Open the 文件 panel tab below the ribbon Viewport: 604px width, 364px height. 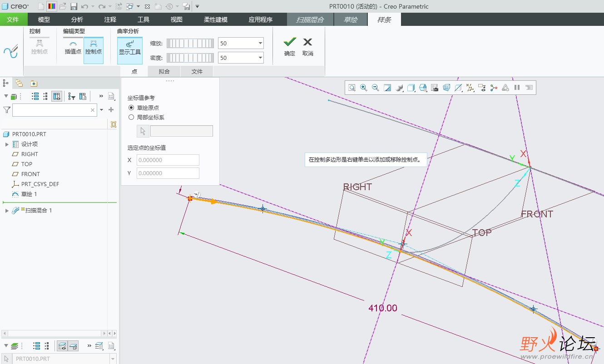(x=197, y=71)
